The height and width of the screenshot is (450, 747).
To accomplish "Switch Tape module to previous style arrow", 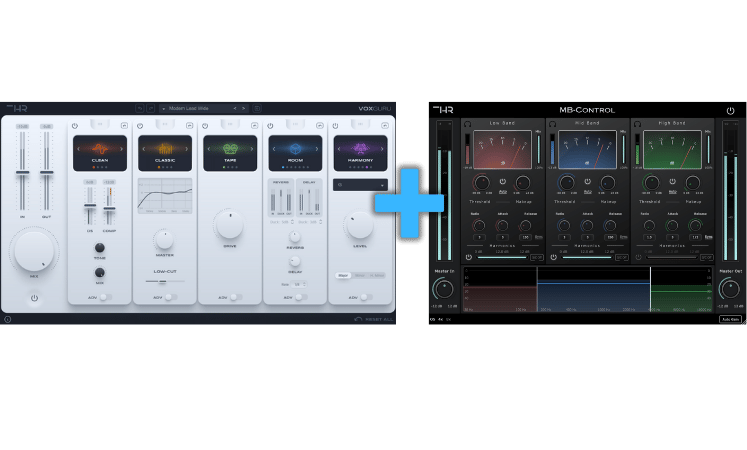I will [x=209, y=149].
